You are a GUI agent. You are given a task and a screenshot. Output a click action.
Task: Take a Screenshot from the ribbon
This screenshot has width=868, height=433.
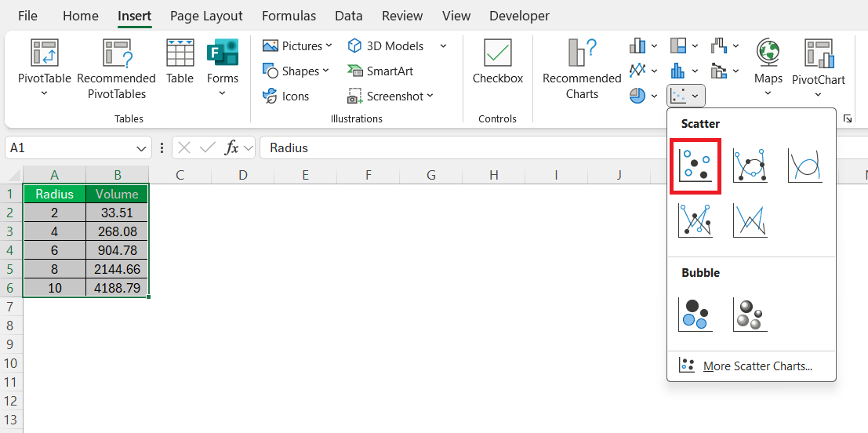point(390,96)
